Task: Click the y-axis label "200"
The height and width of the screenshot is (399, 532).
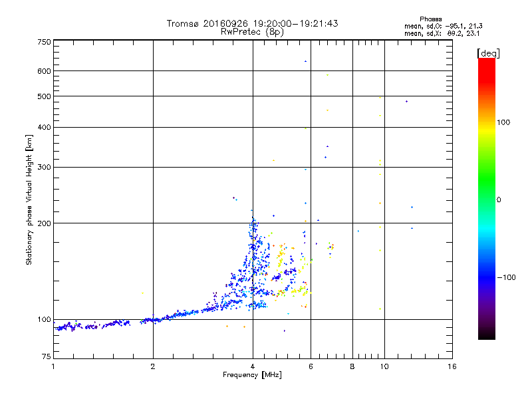Action: click(x=44, y=223)
